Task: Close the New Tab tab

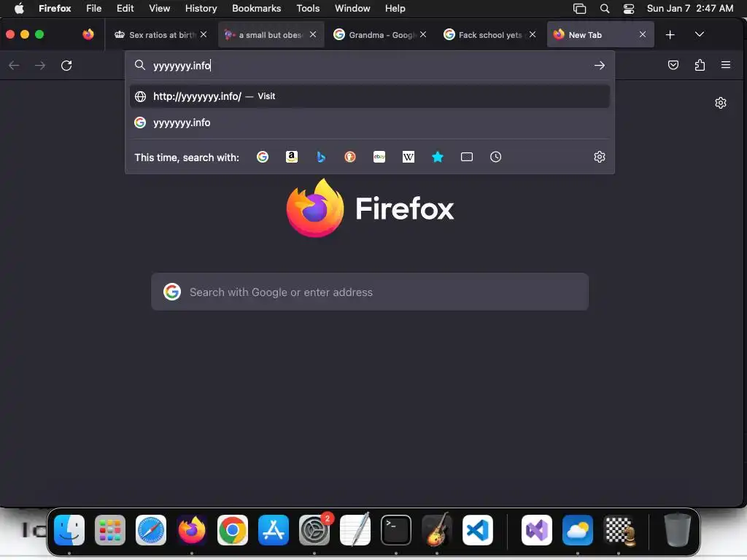Action: (642, 34)
